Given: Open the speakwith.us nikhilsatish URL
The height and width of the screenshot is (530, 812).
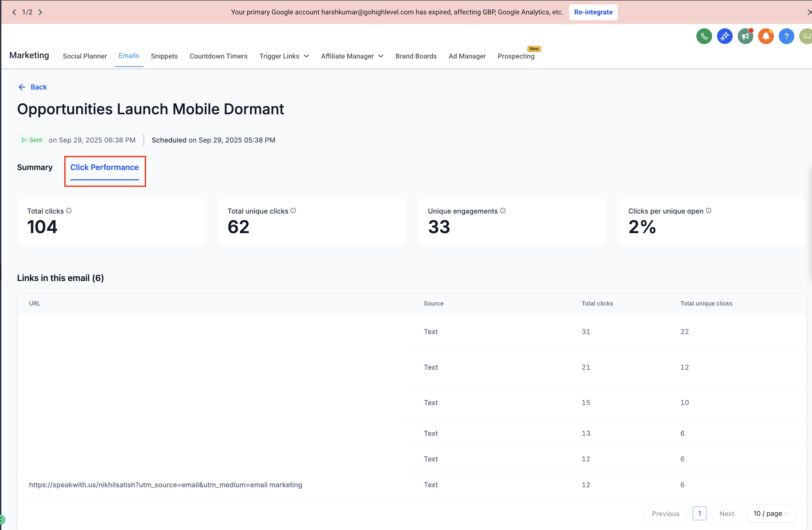Looking at the screenshot, I should [x=165, y=485].
